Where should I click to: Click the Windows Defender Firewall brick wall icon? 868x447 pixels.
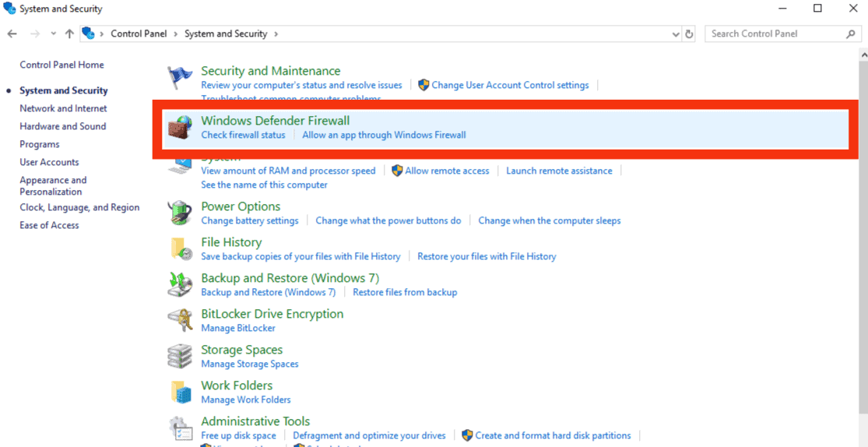click(x=180, y=128)
